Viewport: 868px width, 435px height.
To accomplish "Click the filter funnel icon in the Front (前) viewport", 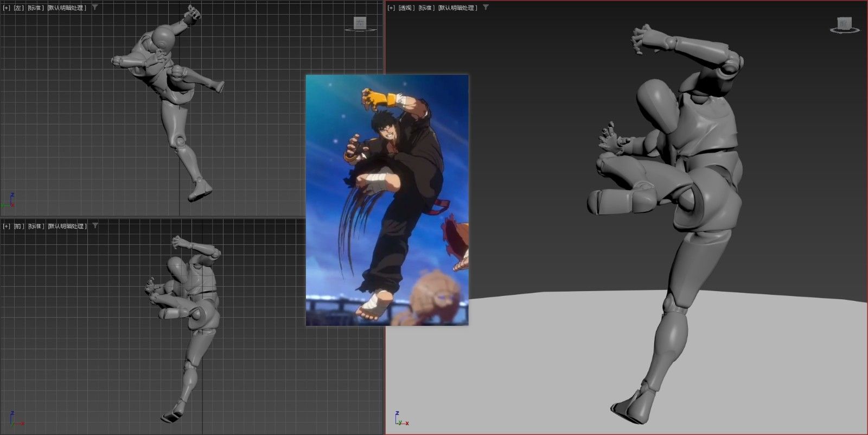I will tap(95, 226).
